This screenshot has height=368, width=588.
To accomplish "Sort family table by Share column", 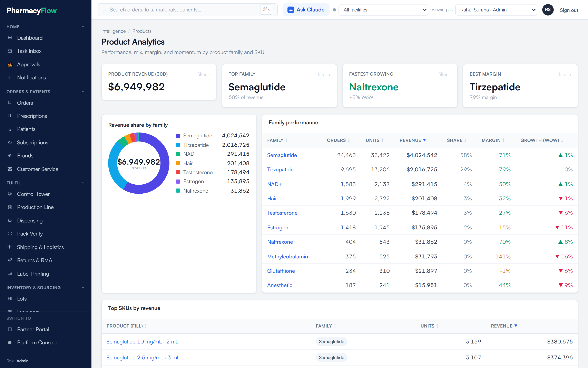I will pos(457,140).
